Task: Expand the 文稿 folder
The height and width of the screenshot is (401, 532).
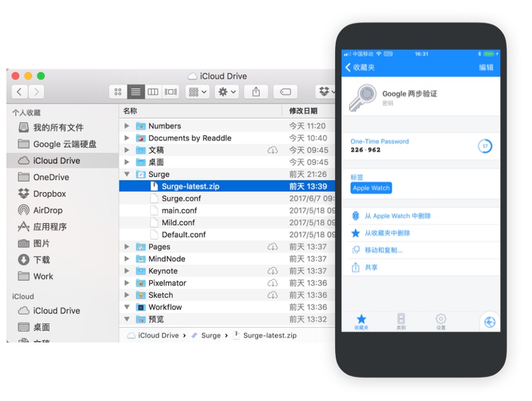Action: pos(126,150)
